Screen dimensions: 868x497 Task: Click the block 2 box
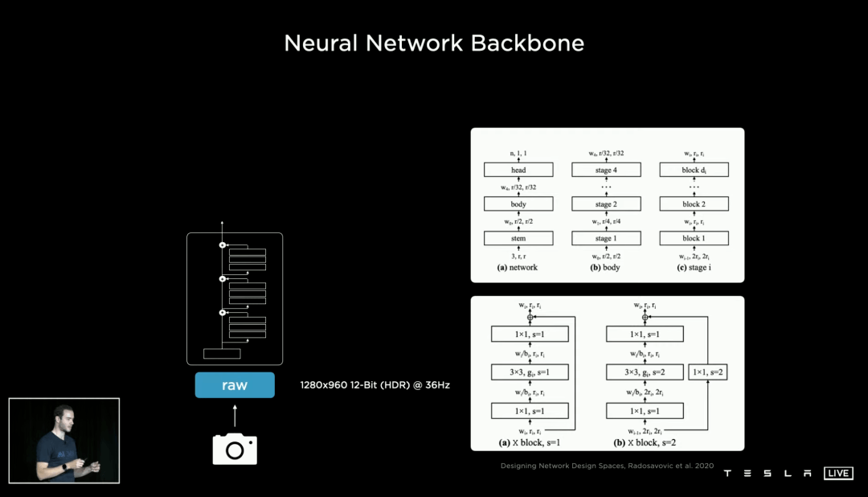point(694,204)
